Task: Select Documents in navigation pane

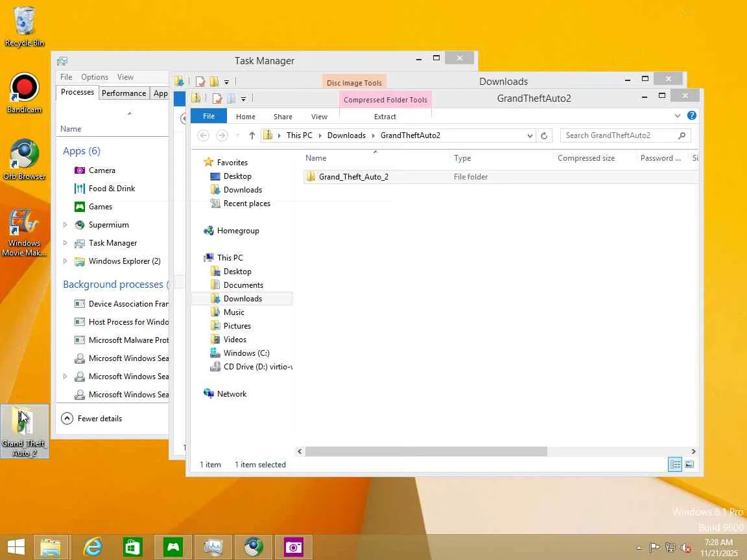Action: [x=243, y=285]
